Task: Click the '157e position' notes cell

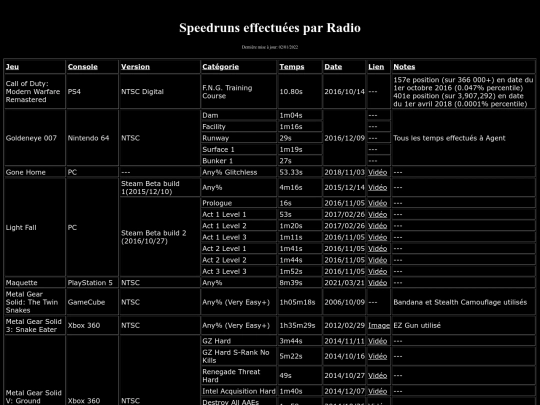Action: [464, 92]
